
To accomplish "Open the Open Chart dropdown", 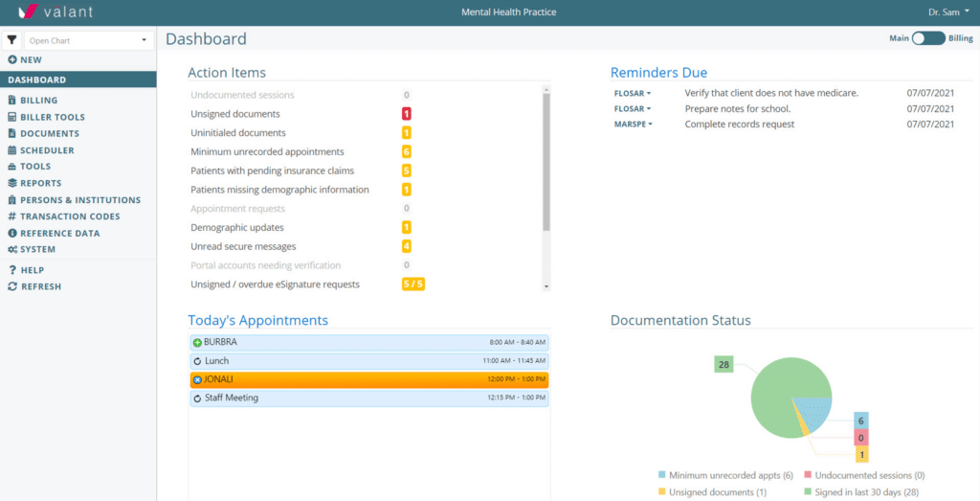I will click(x=89, y=40).
